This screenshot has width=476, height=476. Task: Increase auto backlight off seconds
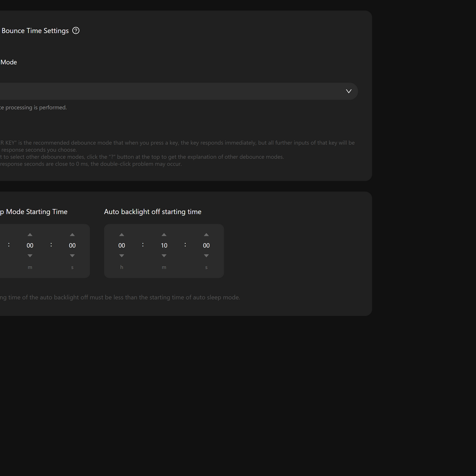pyautogui.click(x=206, y=235)
